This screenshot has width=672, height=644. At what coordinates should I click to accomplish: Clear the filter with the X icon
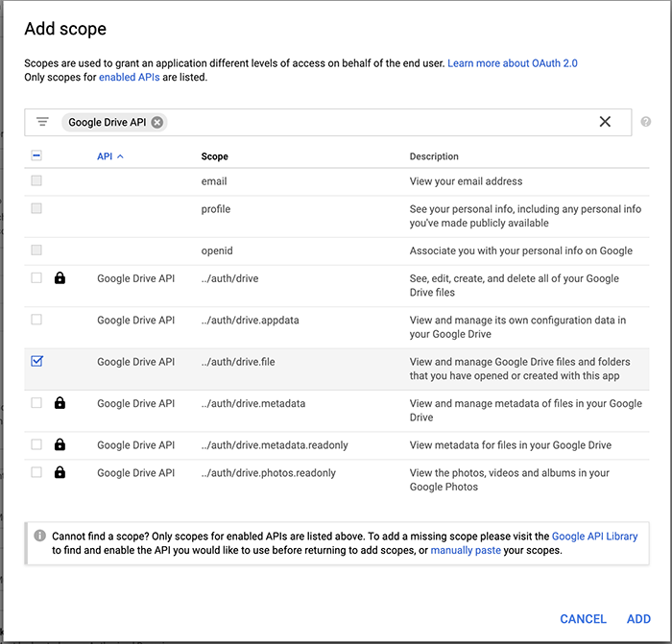pos(605,122)
